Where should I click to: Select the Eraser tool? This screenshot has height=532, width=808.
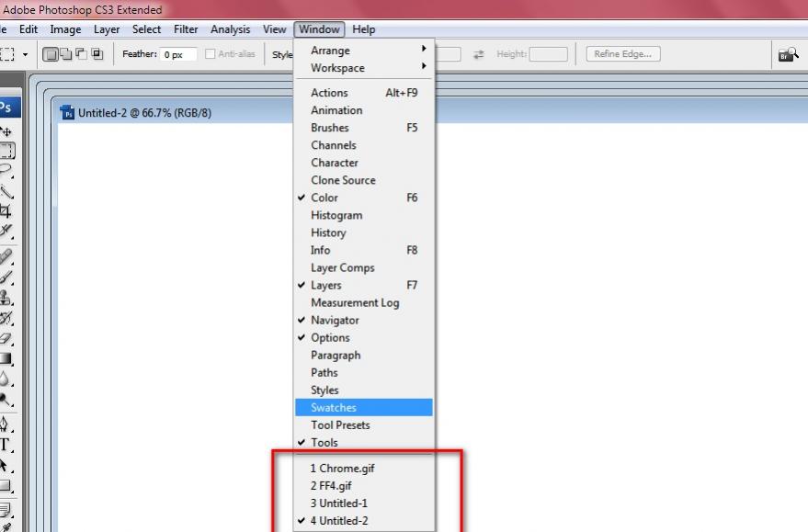(6, 338)
